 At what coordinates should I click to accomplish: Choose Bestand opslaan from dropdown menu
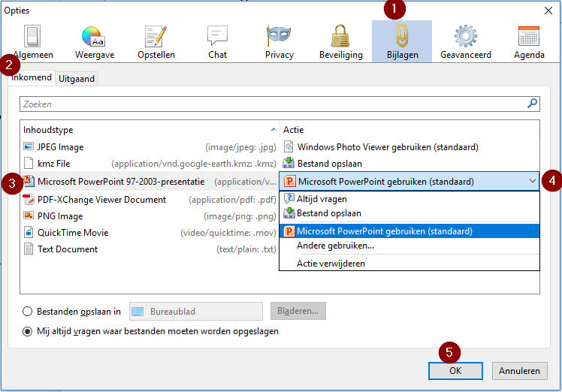click(x=409, y=213)
